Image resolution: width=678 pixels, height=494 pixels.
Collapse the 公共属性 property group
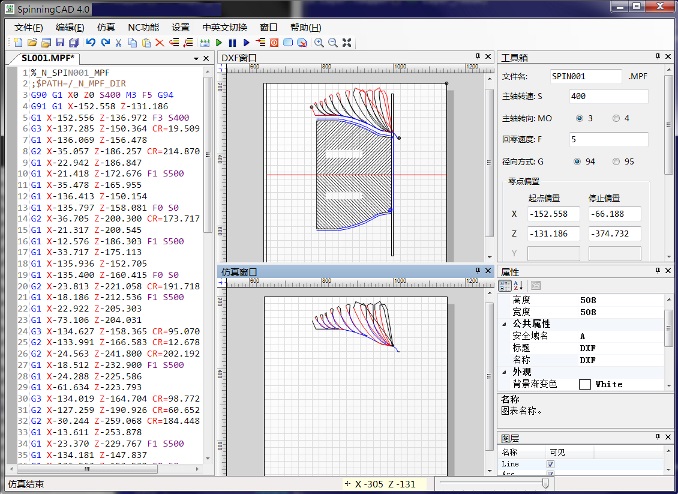[503, 324]
